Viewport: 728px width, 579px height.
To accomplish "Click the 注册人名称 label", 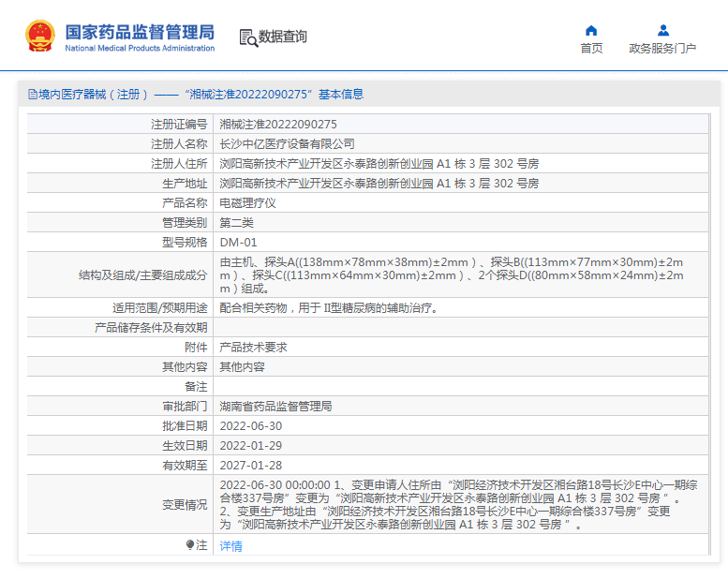I will [179, 144].
